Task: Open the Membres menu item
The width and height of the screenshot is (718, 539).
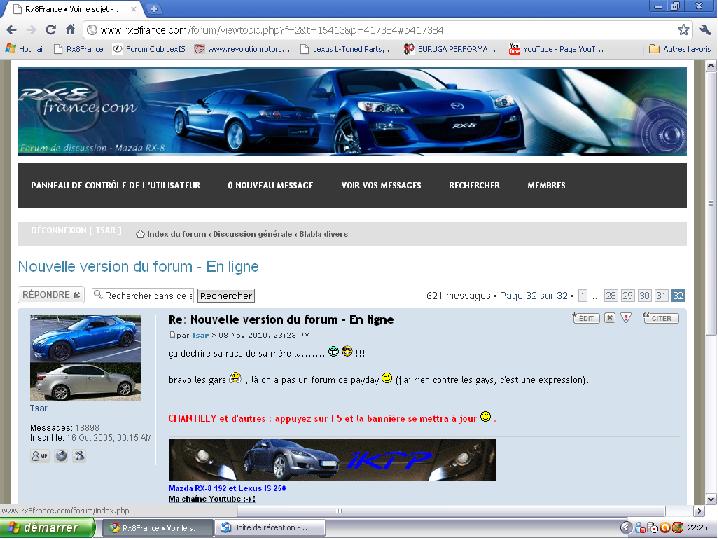Action: pos(546,185)
